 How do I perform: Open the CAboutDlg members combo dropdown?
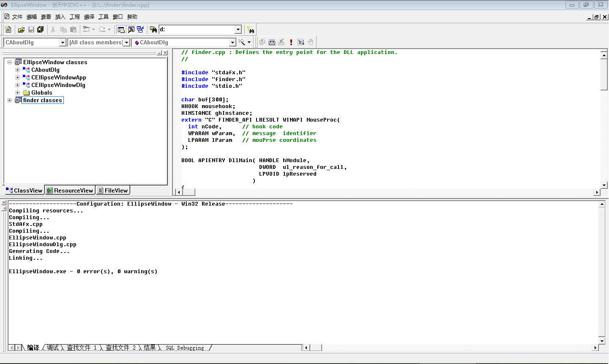click(232, 43)
